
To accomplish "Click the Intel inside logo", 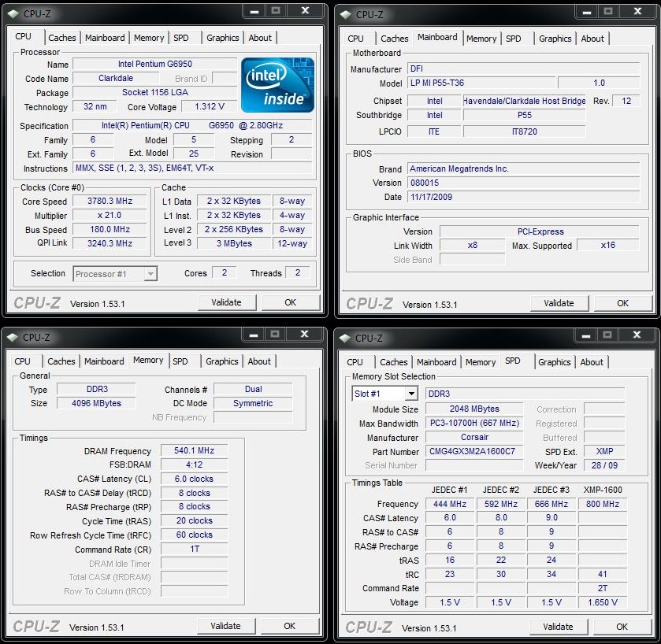I will point(277,85).
